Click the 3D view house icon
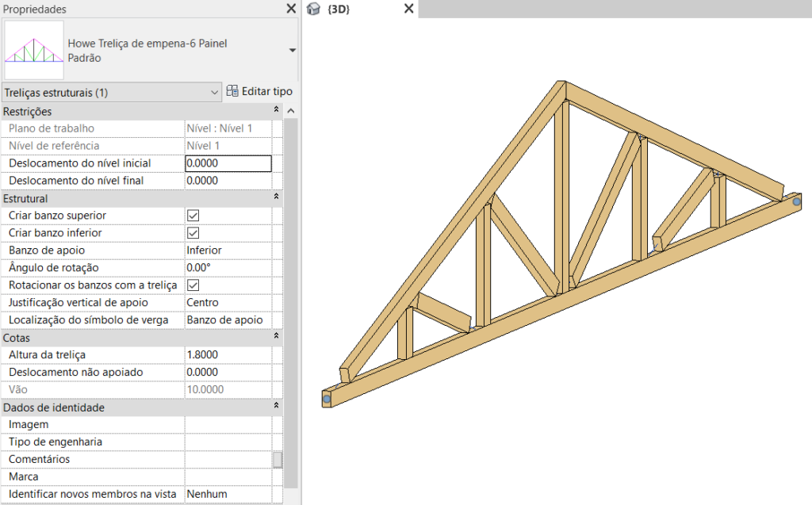This screenshot has width=812, height=505. [x=313, y=9]
